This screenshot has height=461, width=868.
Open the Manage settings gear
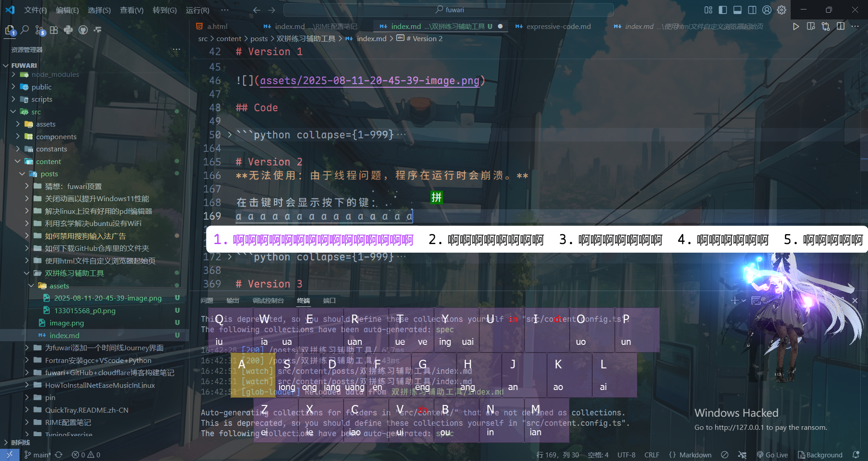[x=782, y=10]
